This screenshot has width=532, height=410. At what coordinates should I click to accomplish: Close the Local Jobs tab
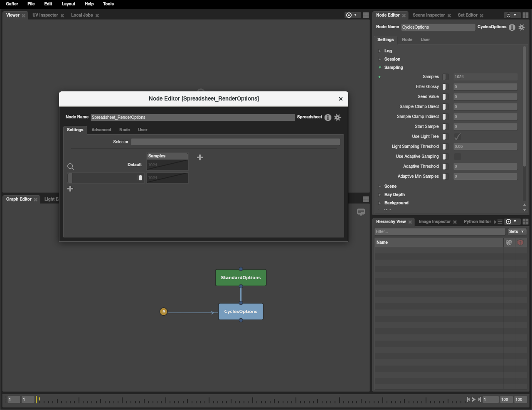(x=97, y=15)
